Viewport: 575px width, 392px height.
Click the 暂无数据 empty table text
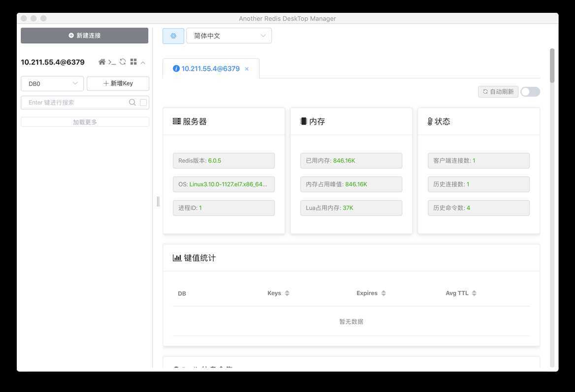click(351, 322)
